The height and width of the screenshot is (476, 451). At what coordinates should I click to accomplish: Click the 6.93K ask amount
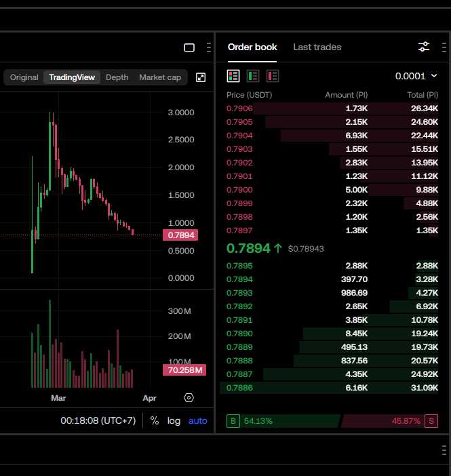pos(357,136)
